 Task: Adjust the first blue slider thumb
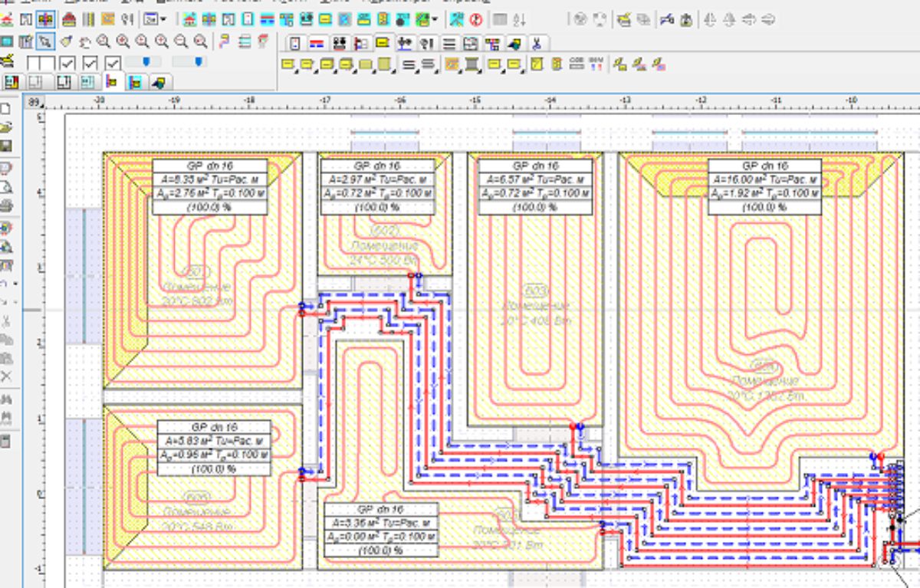point(146,61)
